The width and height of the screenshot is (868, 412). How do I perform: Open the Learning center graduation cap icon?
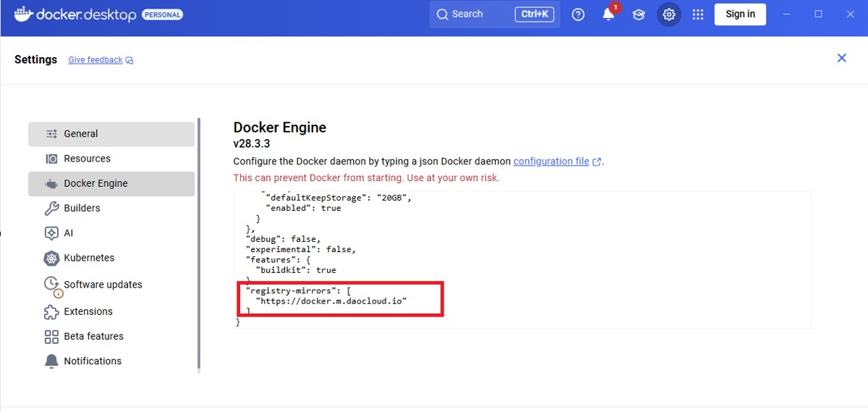pos(639,14)
